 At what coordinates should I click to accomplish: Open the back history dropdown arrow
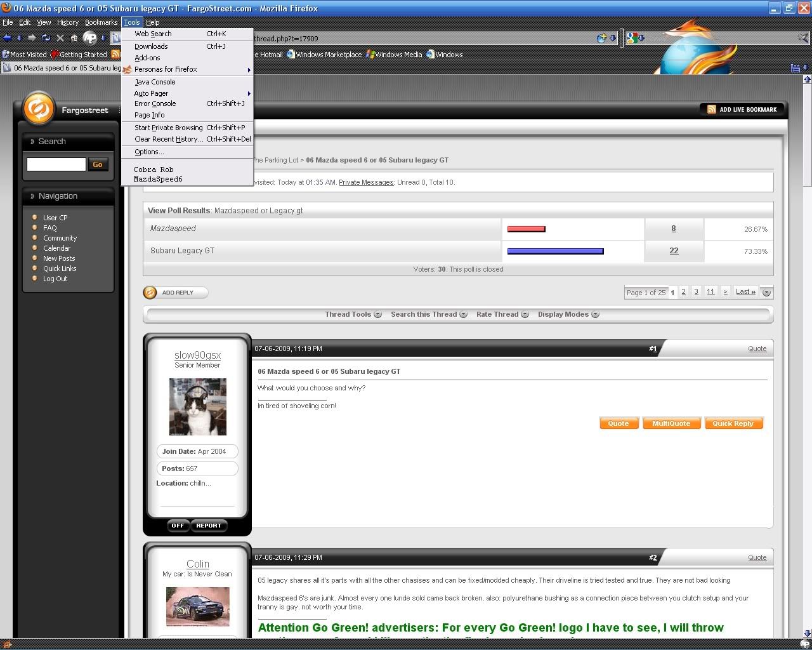point(19,38)
